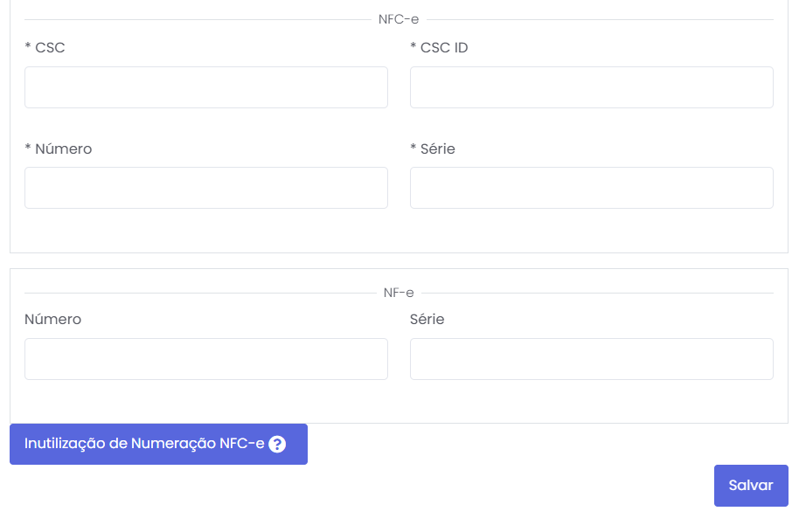Click the NF-e section heading
Image resolution: width=799 pixels, height=532 pixels.
tap(399, 293)
